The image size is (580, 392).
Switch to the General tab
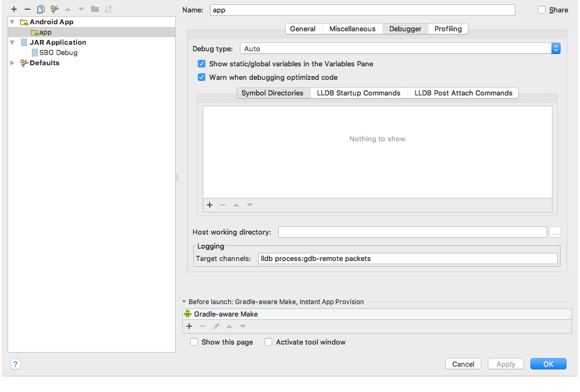tap(302, 29)
